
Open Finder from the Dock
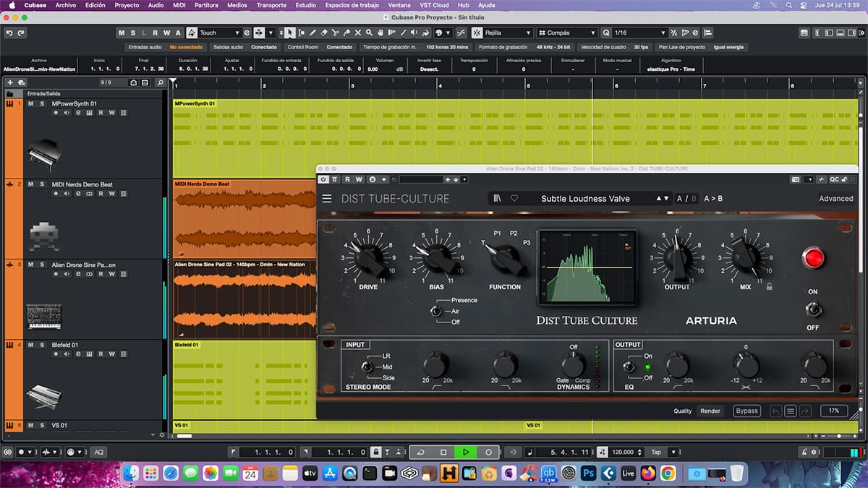[131, 473]
